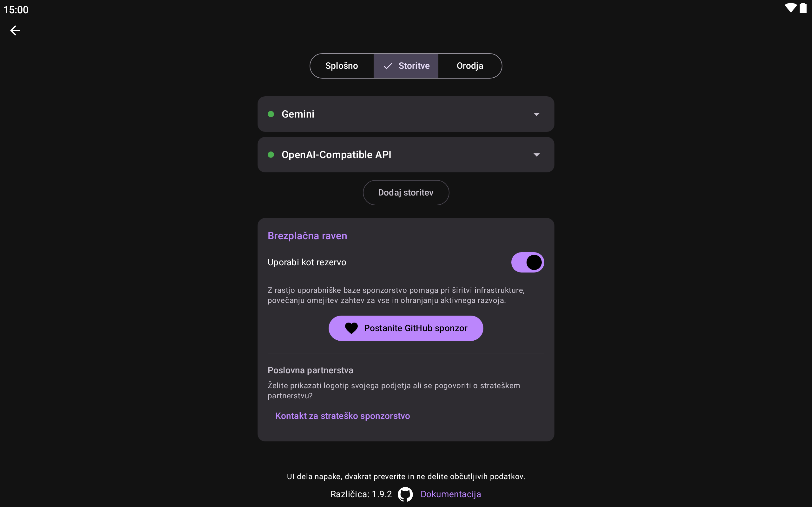Expand the Gemini service dropdown arrow
812x507 pixels.
click(537, 114)
